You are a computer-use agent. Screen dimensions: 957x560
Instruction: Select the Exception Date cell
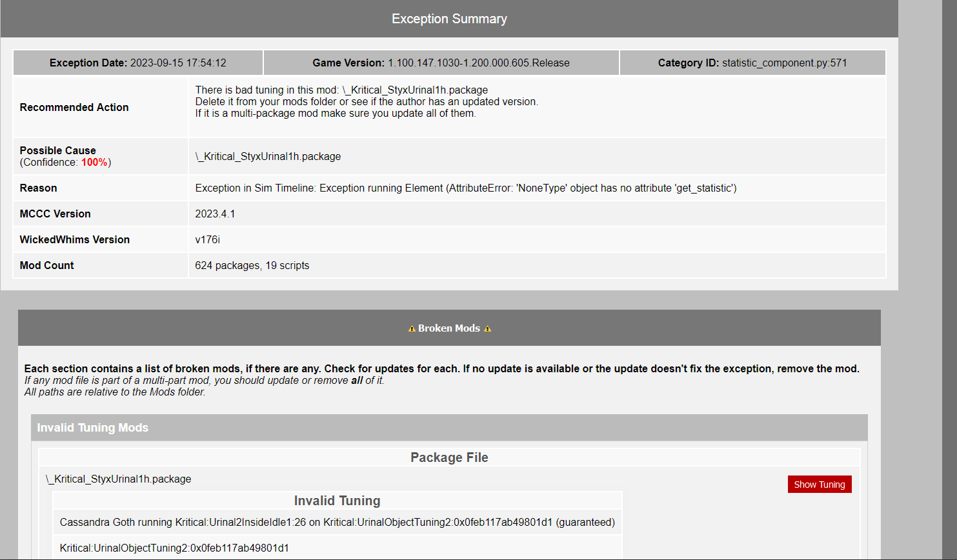point(138,63)
